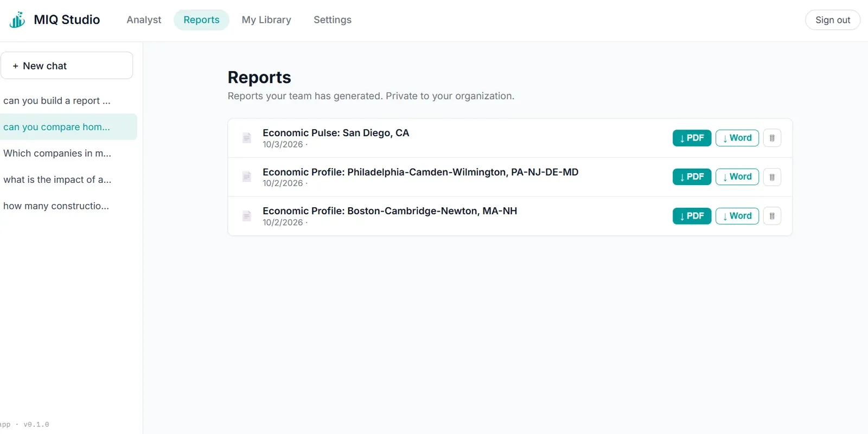Image resolution: width=868 pixels, height=434 pixels.
Task: Click the v0.1.0 version label
Action: 36,425
